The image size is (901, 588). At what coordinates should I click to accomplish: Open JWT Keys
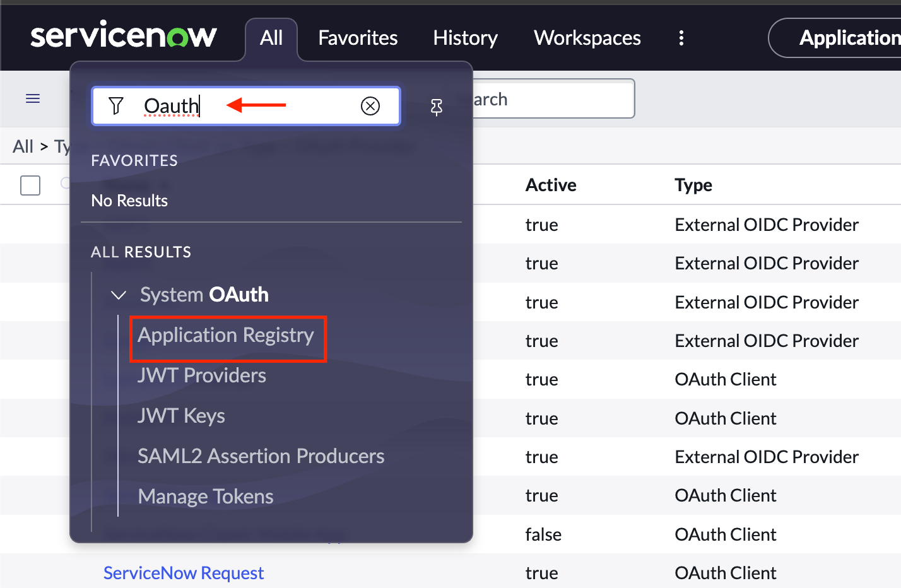[x=181, y=416]
